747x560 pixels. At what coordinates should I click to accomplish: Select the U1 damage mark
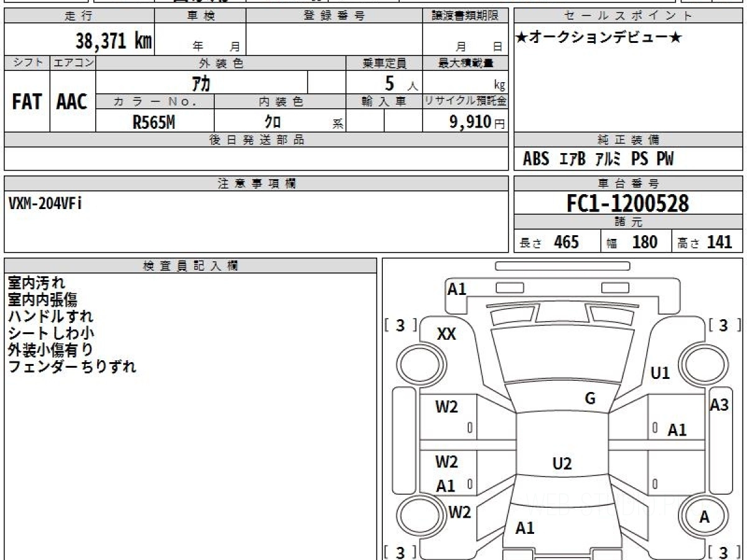coord(660,373)
